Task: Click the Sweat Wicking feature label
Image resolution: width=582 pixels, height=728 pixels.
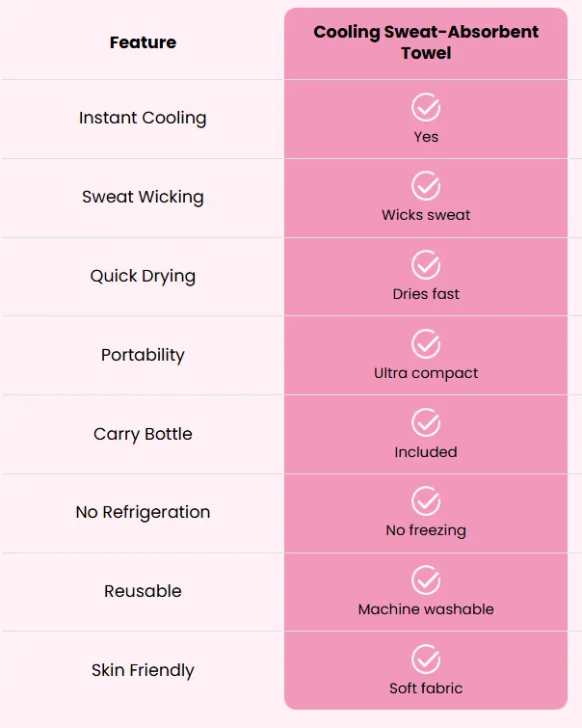Action: click(x=143, y=197)
